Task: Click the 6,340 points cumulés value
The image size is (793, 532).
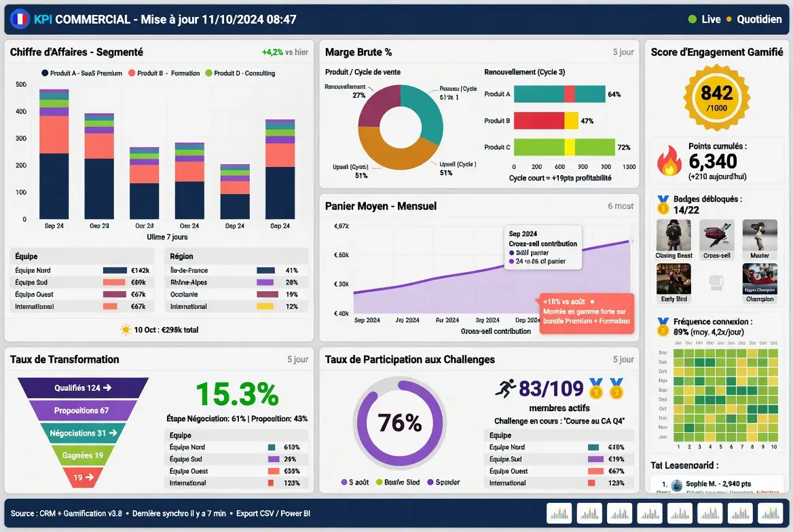Action: click(713, 161)
